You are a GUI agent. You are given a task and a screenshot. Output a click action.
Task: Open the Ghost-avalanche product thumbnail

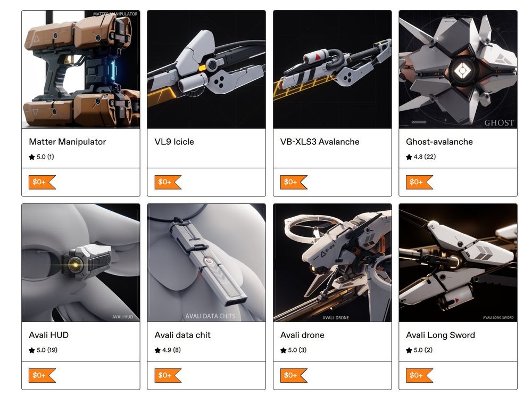[458, 69]
